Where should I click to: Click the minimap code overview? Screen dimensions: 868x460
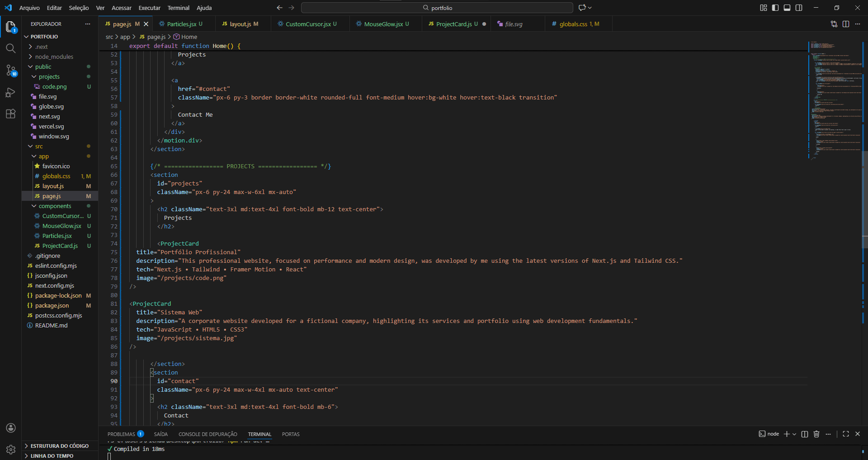pyautogui.click(x=835, y=100)
